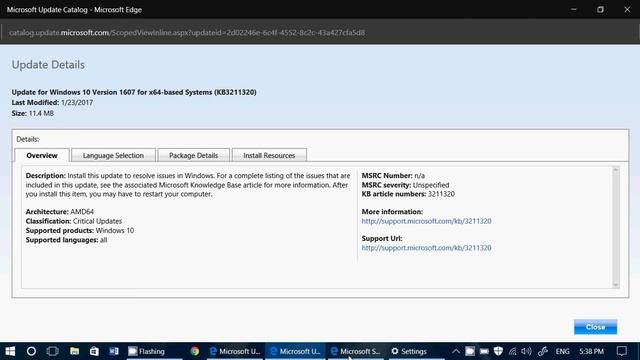This screenshot has height=360, width=640.
Task: Open Google Chrome from the taskbar
Action: [x=195, y=351]
